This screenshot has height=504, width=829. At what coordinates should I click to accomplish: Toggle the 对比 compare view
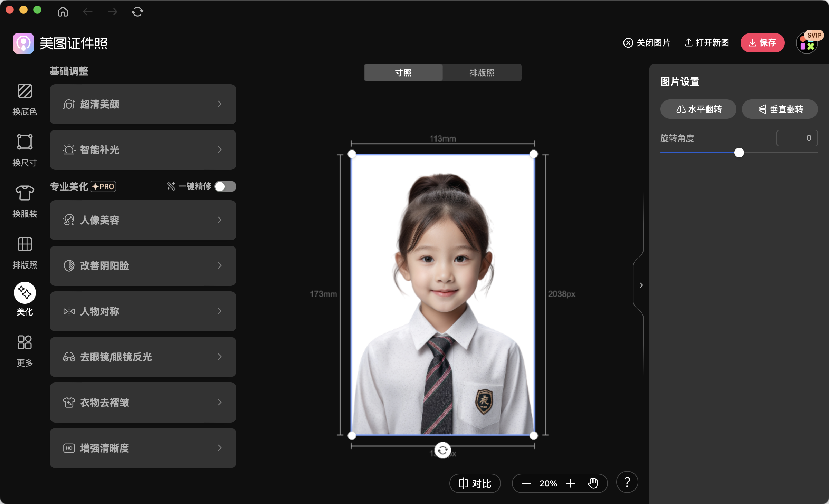click(x=475, y=483)
